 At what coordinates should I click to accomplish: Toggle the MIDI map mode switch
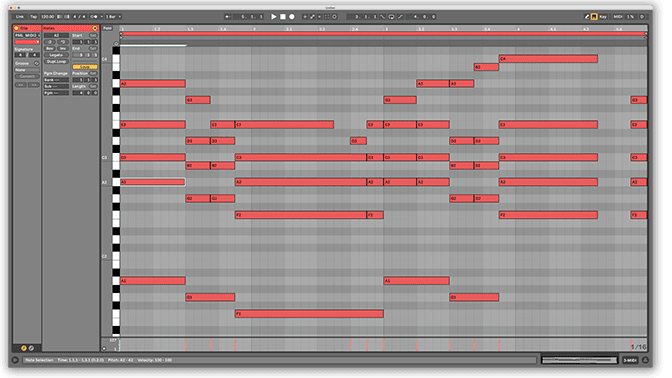(x=618, y=17)
